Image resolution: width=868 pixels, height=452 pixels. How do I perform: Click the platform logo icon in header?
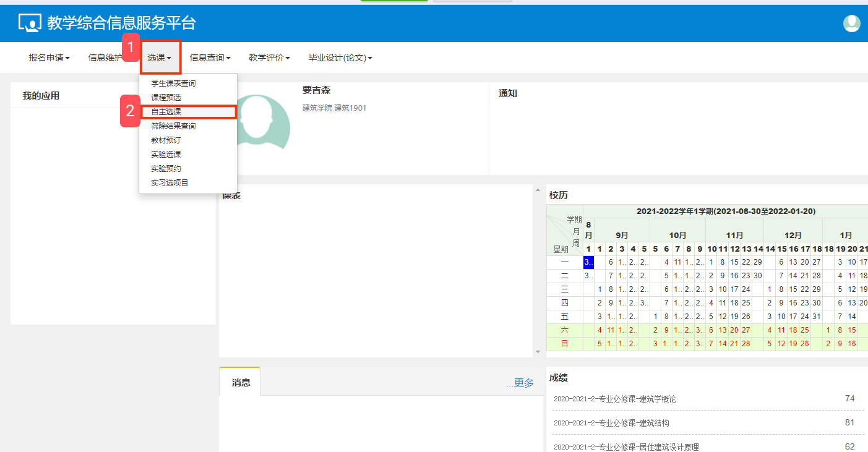pos(29,23)
